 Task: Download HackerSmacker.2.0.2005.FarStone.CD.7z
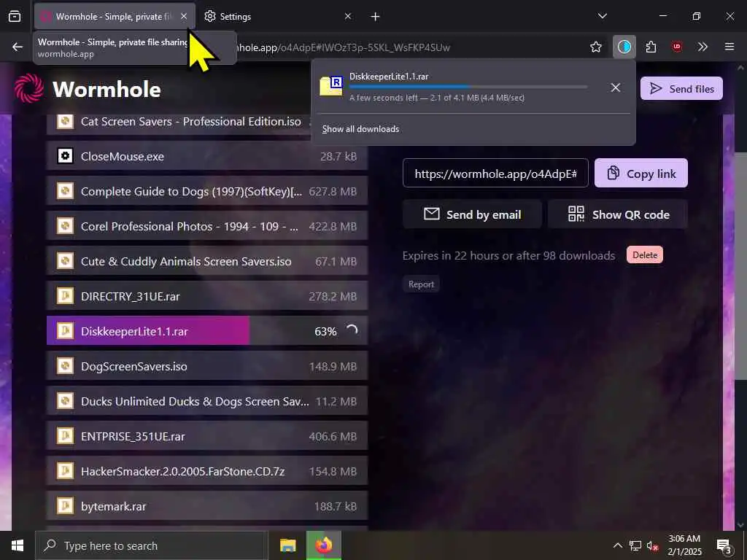(207, 472)
